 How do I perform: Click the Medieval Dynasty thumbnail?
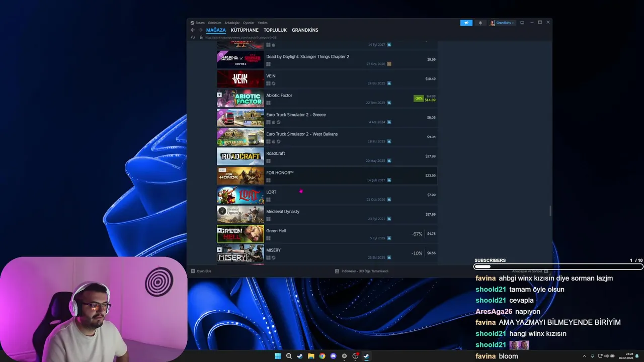coord(240,215)
